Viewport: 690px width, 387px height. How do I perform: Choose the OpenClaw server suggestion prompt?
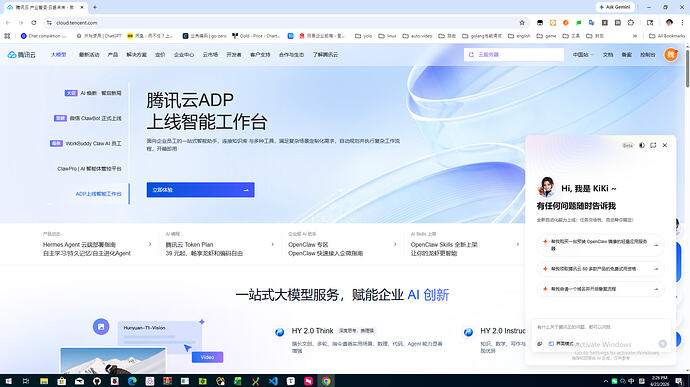coord(600,245)
